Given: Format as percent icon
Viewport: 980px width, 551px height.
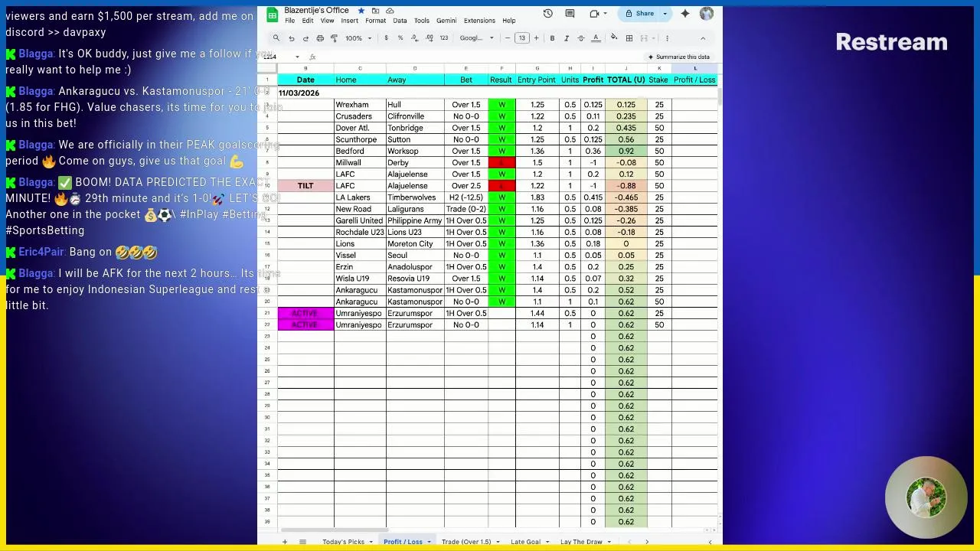Looking at the screenshot, I should (400, 38).
